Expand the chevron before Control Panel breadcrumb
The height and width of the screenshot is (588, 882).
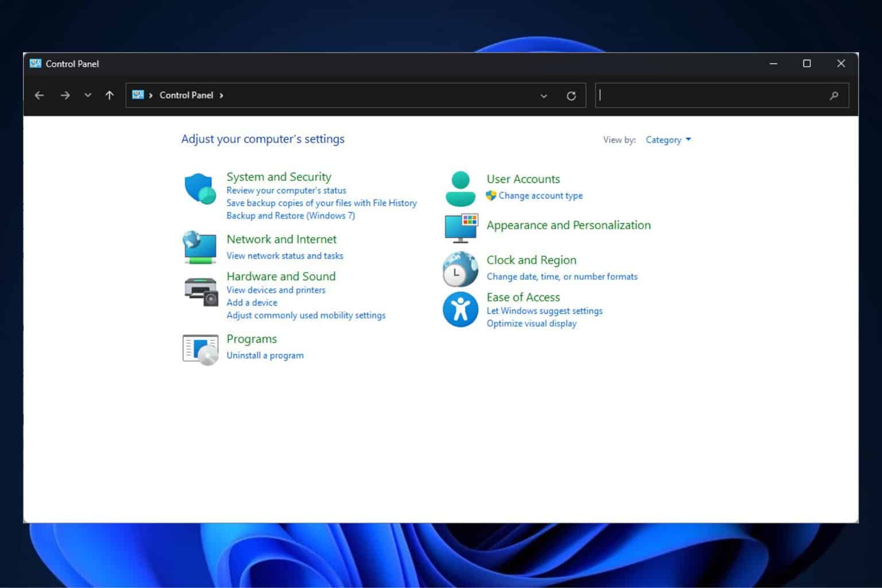151,95
